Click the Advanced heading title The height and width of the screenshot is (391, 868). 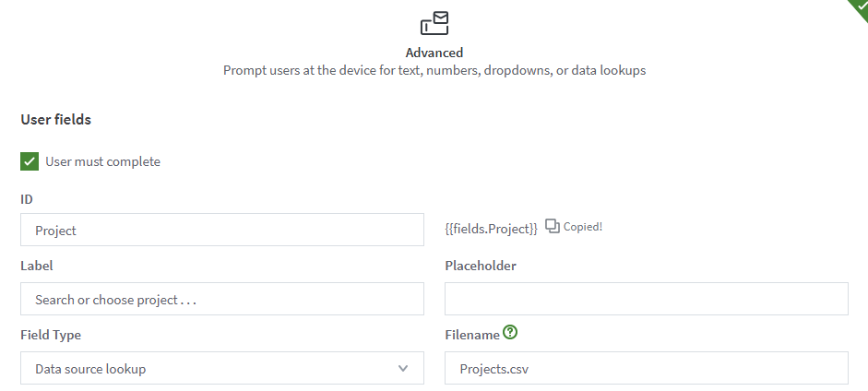click(x=434, y=53)
